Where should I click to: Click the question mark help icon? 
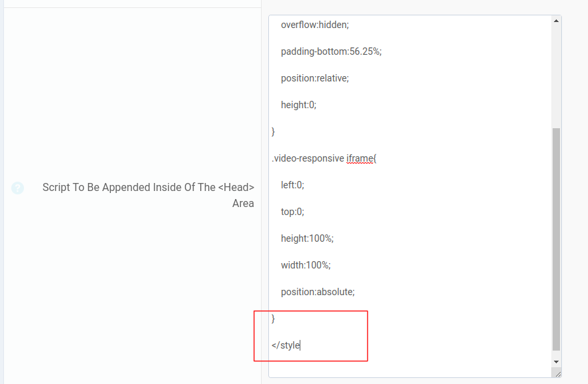tap(17, 188)
